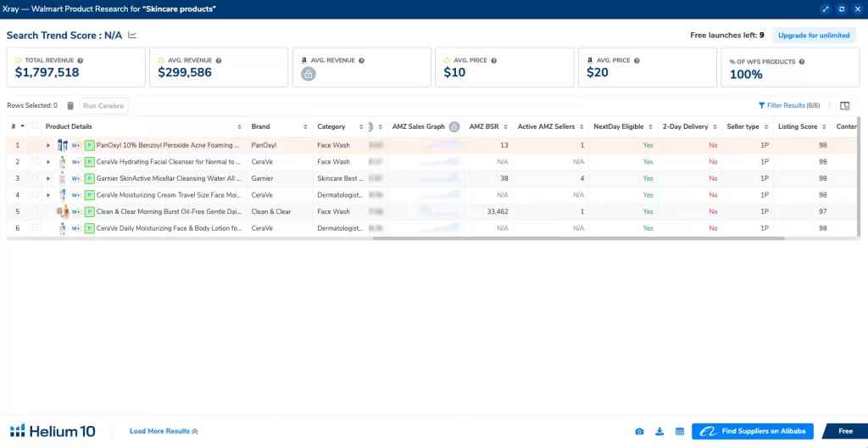This screenshot has width=868, height=448.
Task: Click Listing Score value 97
Action: [x=822, y=212]
